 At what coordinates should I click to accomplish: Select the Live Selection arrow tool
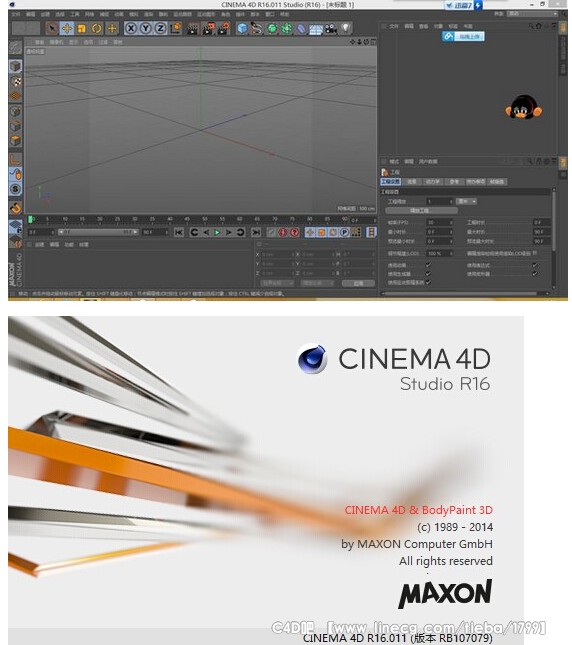click(x=52, y=28)
